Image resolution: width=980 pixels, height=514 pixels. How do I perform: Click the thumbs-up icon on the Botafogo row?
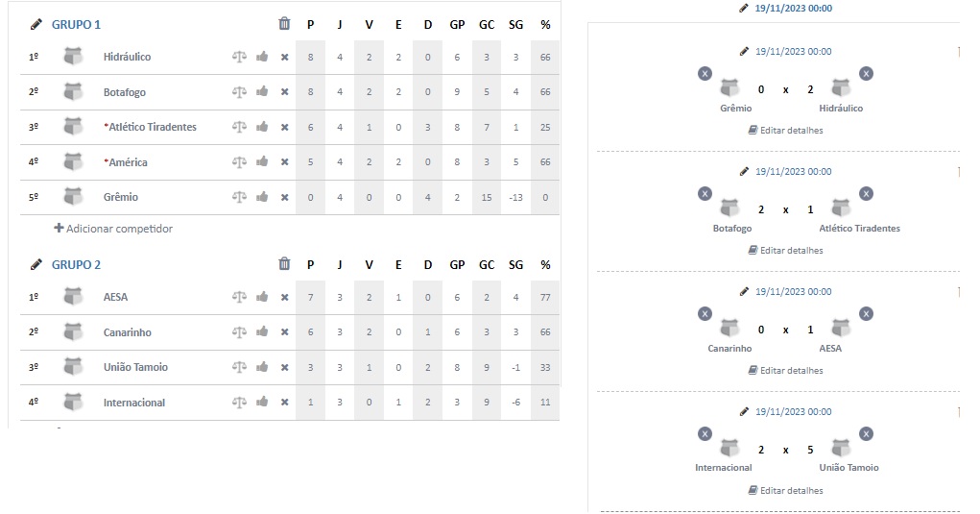coord(262,91)
